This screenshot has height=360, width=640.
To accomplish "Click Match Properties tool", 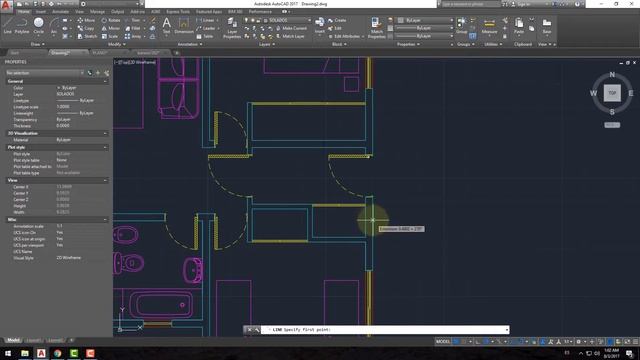I will 376,28.
